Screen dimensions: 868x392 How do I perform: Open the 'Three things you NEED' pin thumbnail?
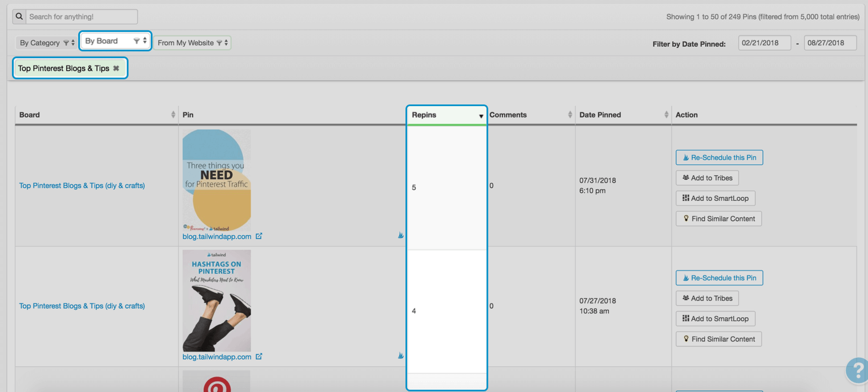click(x=216, y=180)
